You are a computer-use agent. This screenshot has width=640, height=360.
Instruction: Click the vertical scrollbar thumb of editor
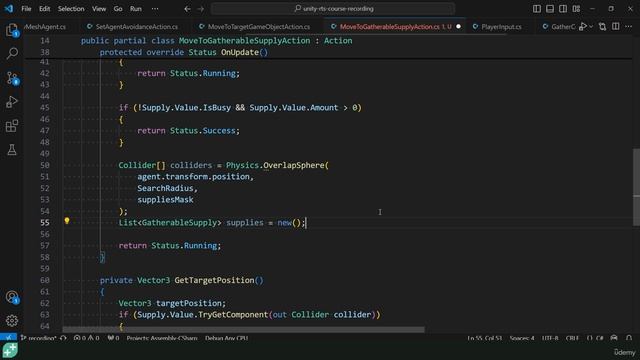coord(636,187)
